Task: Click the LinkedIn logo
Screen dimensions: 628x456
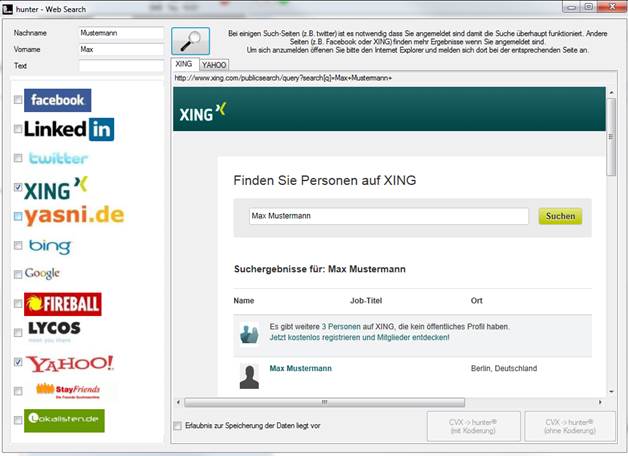Action: (69, 129)
